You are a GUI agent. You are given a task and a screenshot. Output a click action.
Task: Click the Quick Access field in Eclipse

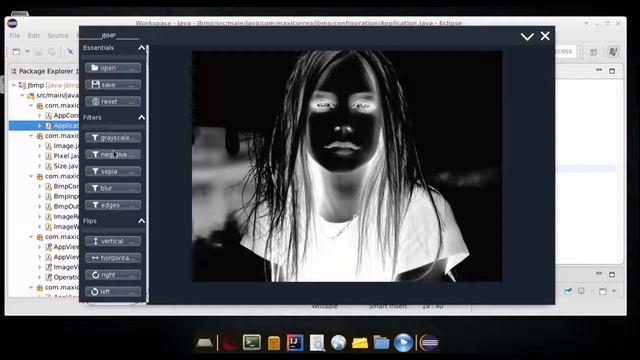pos(566,51)
